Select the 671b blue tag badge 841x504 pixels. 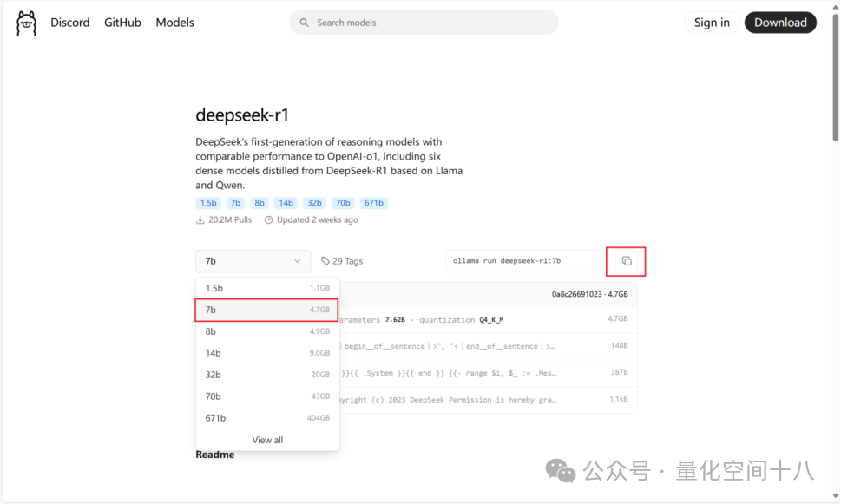pos(374,203)
